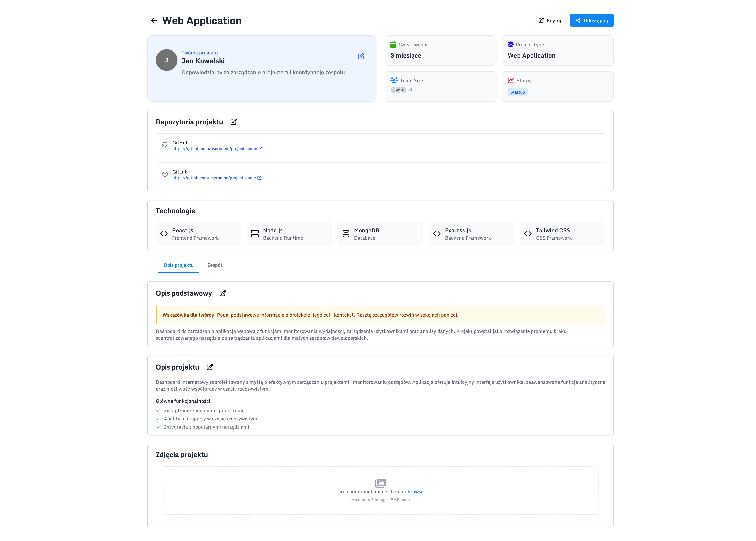The height and width of the screenshot is (541, 756).
Task: Click the GitLab repository icon
Action: pyautogui.click(x=165, y=174)
